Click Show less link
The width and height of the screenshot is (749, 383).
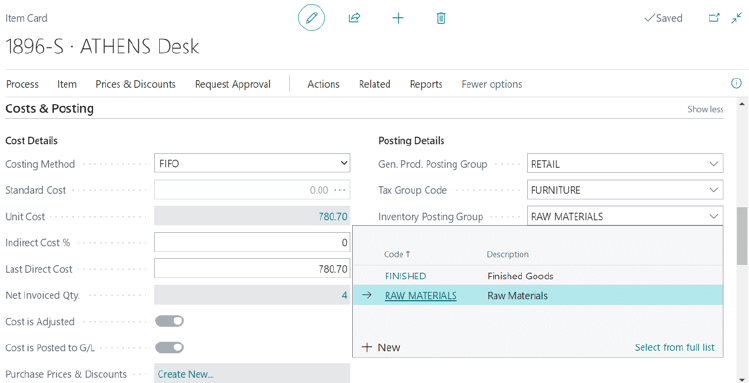pos(705,109)
